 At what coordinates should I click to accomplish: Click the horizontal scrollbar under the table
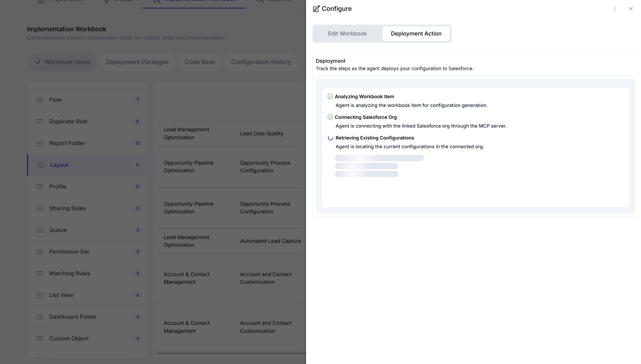click(231, 353)
